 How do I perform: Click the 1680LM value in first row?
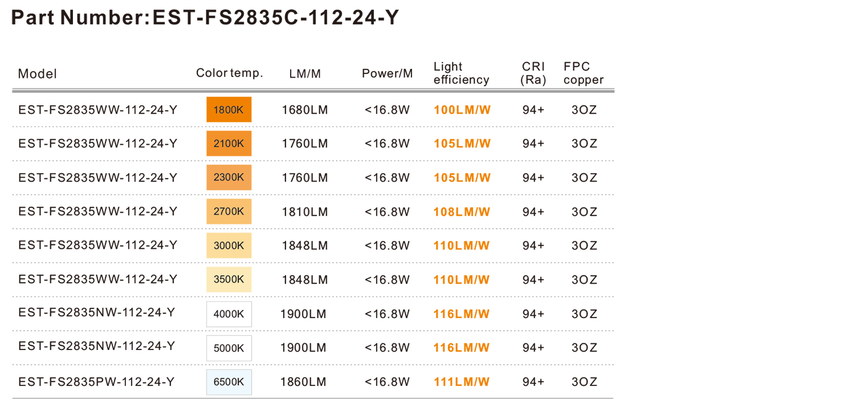tap(305, 109)
